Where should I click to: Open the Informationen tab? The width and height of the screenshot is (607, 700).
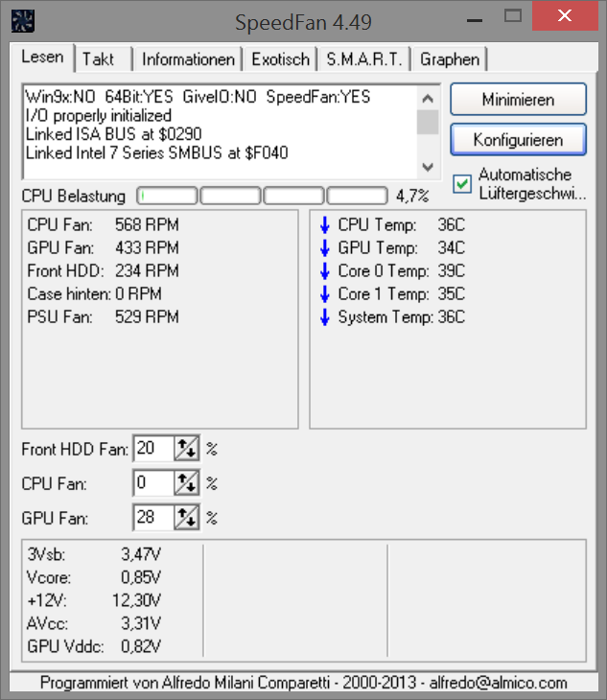pyautogui.click(x=188, y=59)
